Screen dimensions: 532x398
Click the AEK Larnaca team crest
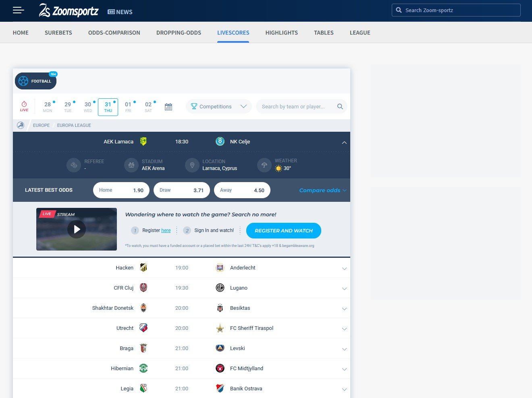(143, 141)
